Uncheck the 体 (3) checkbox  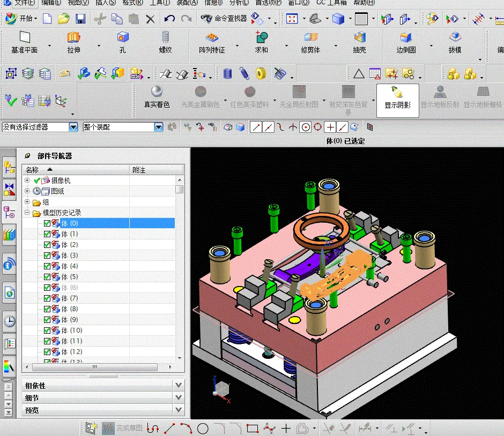click(x=47, y=255)
